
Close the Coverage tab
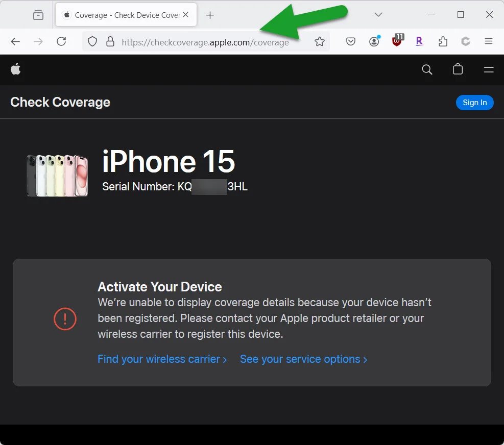pyautogui.click(x=186, y=15)
